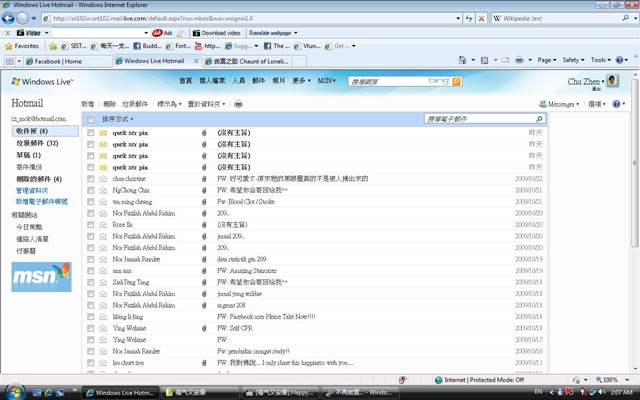Open the junk mail folder (32)
Screen dimensions: 640x400
37,143
